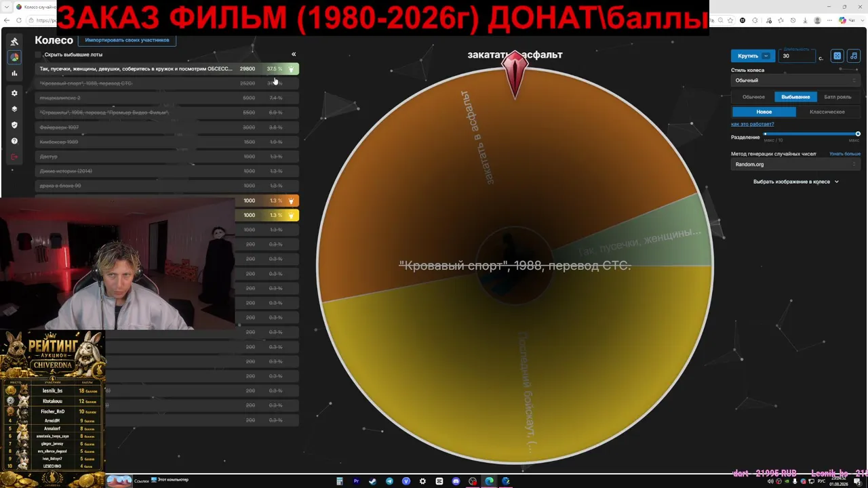Open the shield check sidebar icon

pyautogui.click(x=14, y=125)
